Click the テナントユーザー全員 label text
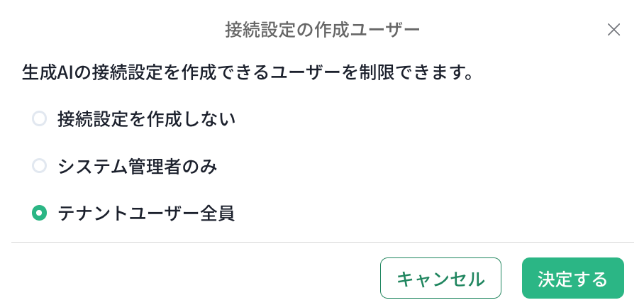 pos(146,213)
